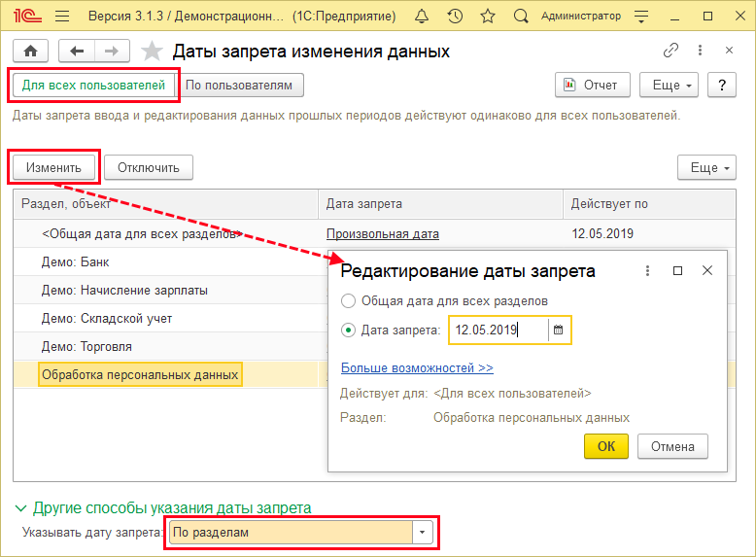Click the 12.05.2019 cell in table
This screenshot has width=756, height=557.
602,234
